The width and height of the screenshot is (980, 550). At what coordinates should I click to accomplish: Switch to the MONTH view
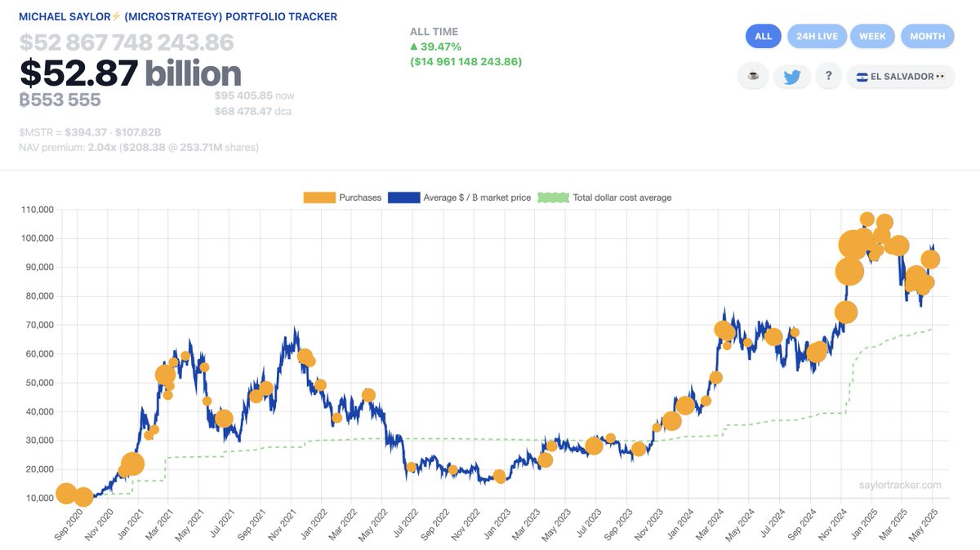coord(927,36)
